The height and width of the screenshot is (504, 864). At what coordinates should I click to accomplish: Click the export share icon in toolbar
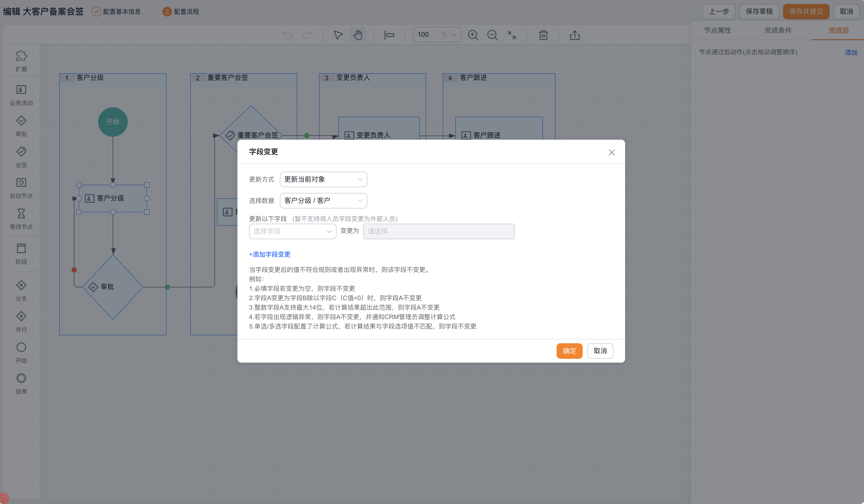point(575,35)
